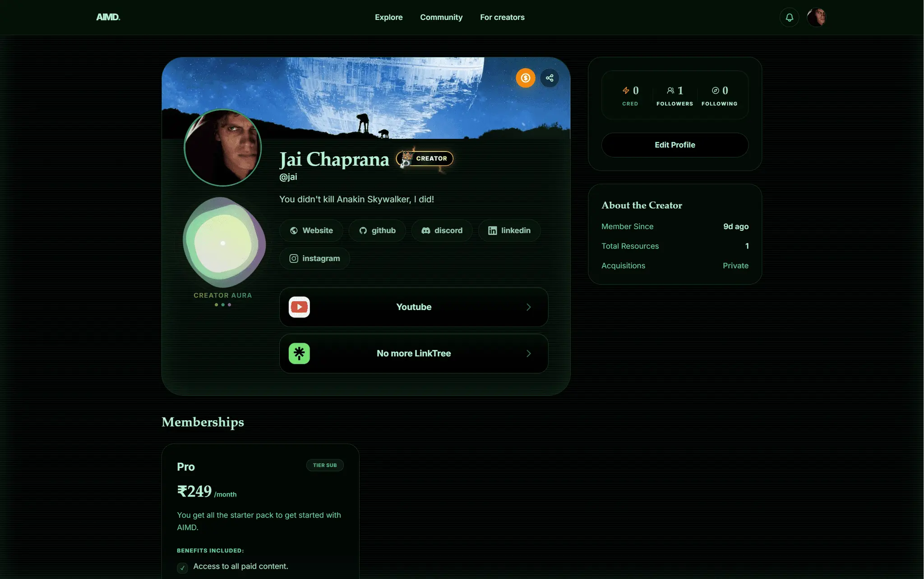Click the Cred count value
Screen dimensions: 924x579
tap(636, 91)
